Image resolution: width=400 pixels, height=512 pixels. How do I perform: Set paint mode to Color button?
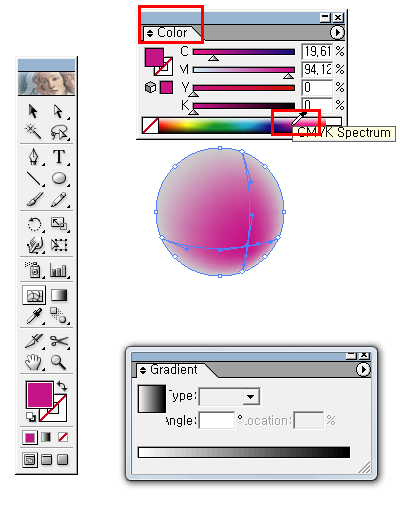pyautogui.click(x=30, y=438)
